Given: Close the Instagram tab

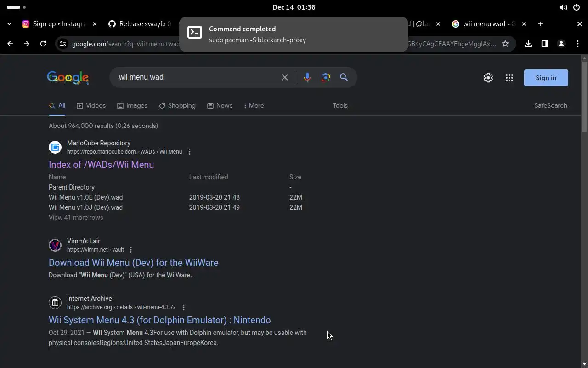Looking at the screenshot, I should click(x=94, y=24).
